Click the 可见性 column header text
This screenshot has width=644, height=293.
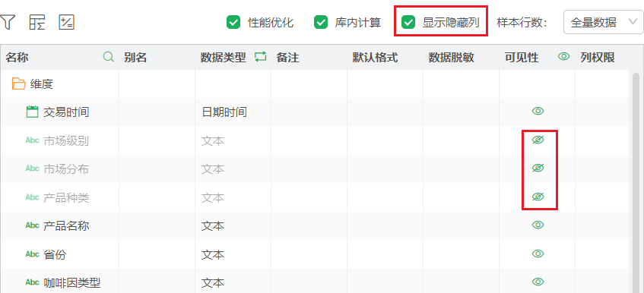point(521,58)
